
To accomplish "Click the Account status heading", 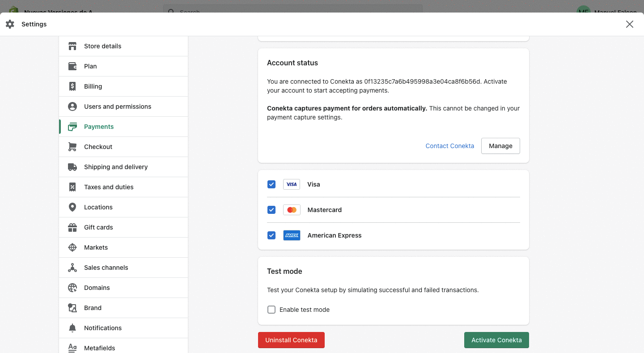I will coord(292,63).
